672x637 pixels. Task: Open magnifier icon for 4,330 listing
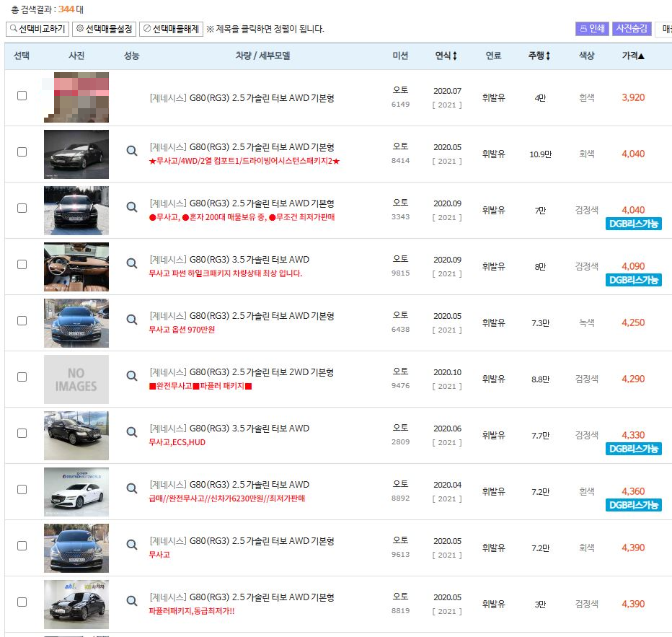pyautogui.click(x=131, y=432)
